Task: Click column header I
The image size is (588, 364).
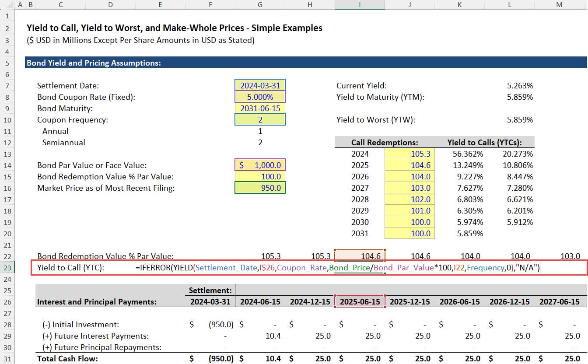Action: point(360,4)
